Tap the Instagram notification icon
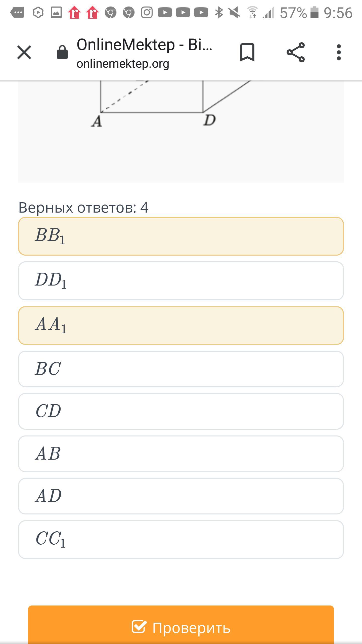Image resolution: width=362 pixels, height=644 pixels. (147, 13)
